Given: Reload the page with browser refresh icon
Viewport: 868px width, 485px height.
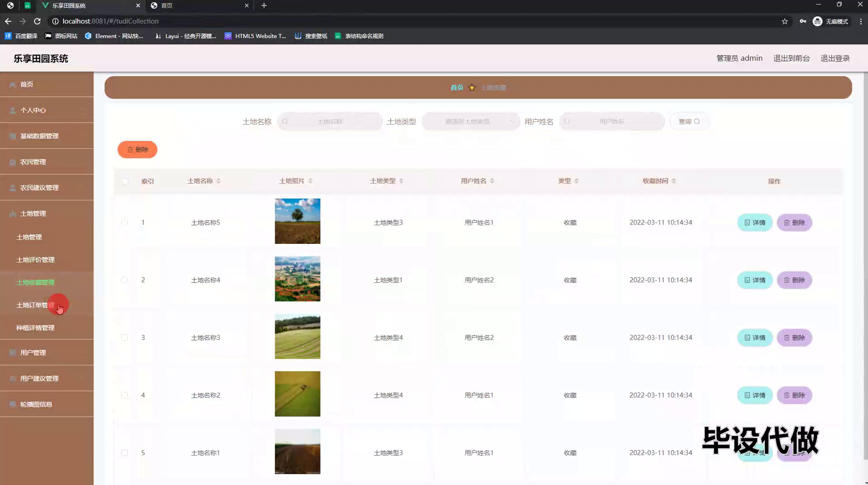Looking at the screenshot, I should pyautogui.click(x=37, y=21).
